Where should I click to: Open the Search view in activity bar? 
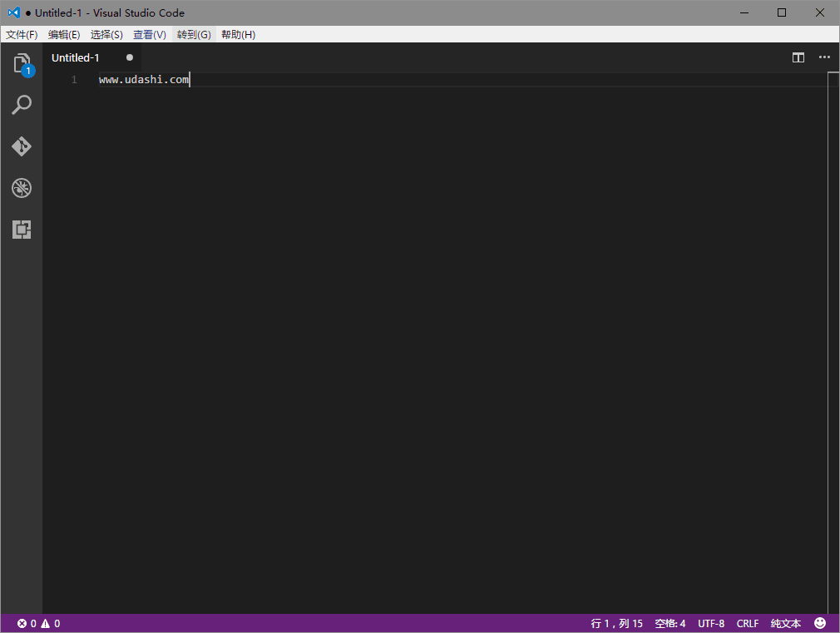coord(22,105)
